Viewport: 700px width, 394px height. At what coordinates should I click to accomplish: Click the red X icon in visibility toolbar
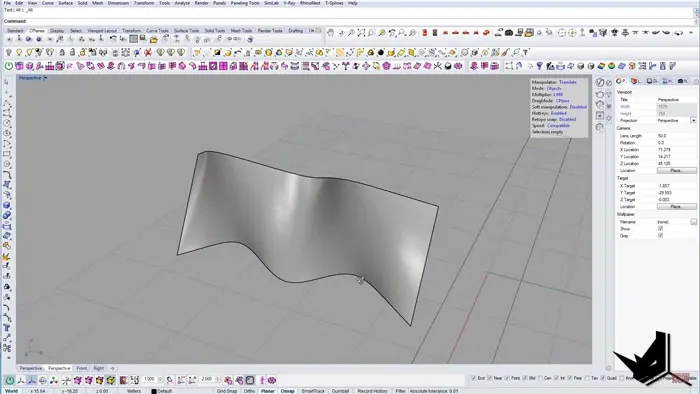pos(148,53)
